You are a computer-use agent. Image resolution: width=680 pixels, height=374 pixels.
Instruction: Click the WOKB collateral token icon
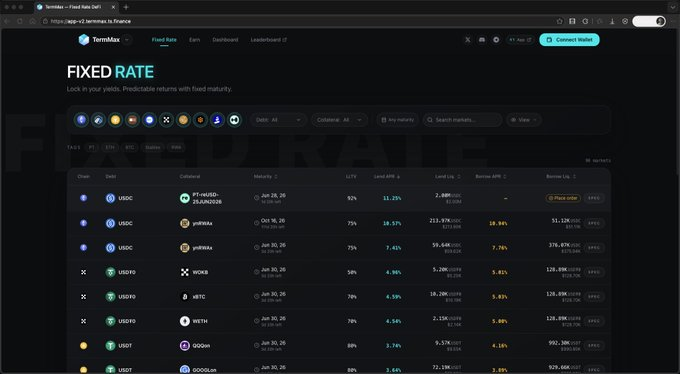click(185, 272)
